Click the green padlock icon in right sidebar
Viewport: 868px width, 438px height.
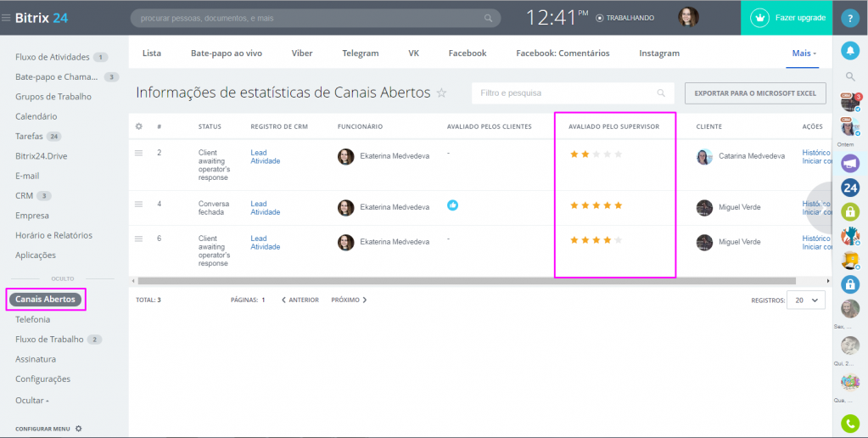(850, 211)
